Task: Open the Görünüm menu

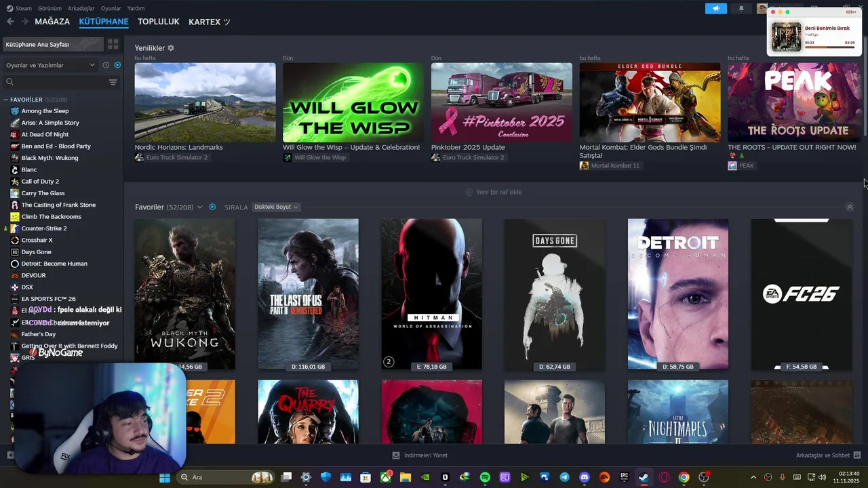Action: [x=50, y=8]
